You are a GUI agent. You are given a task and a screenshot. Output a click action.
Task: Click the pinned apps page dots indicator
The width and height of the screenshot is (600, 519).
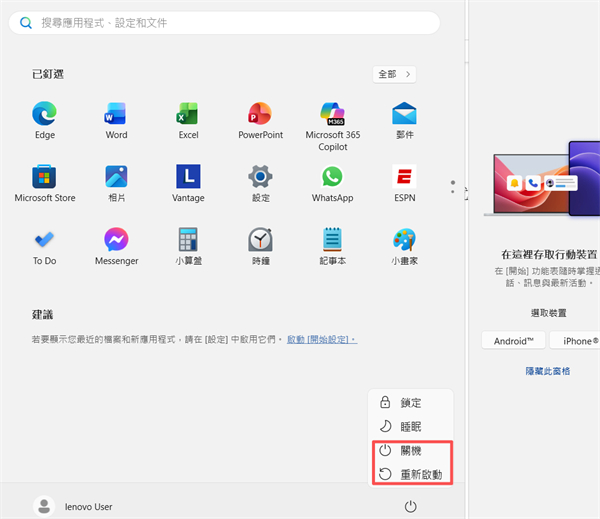pos(453,187)
